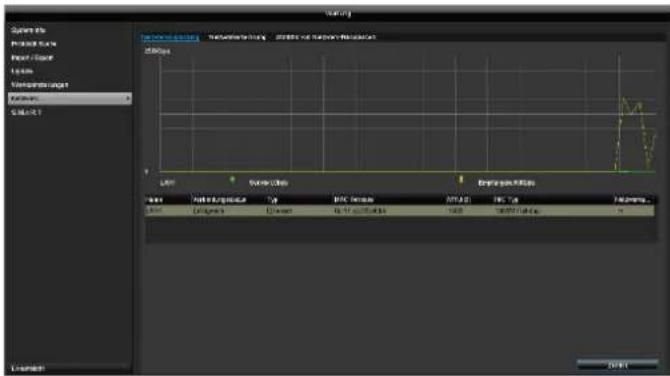Screen dimensions: 670x376
Task: Expand the arrow on the Netzwerk entry
Action: tap(128, 99)
